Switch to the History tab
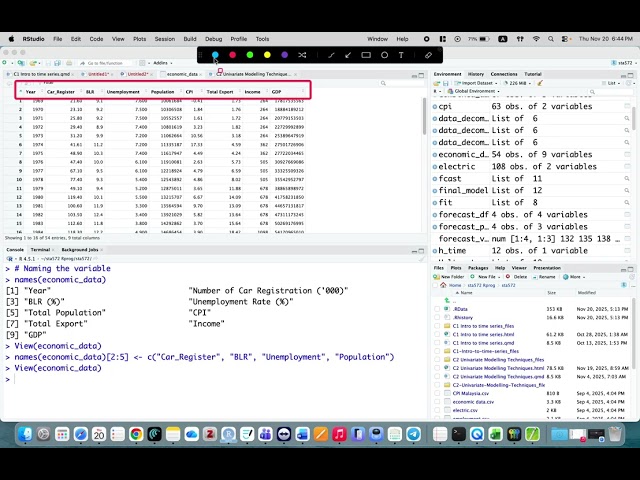The height and width of the screenshot is (480, 640). pos(476,74)
